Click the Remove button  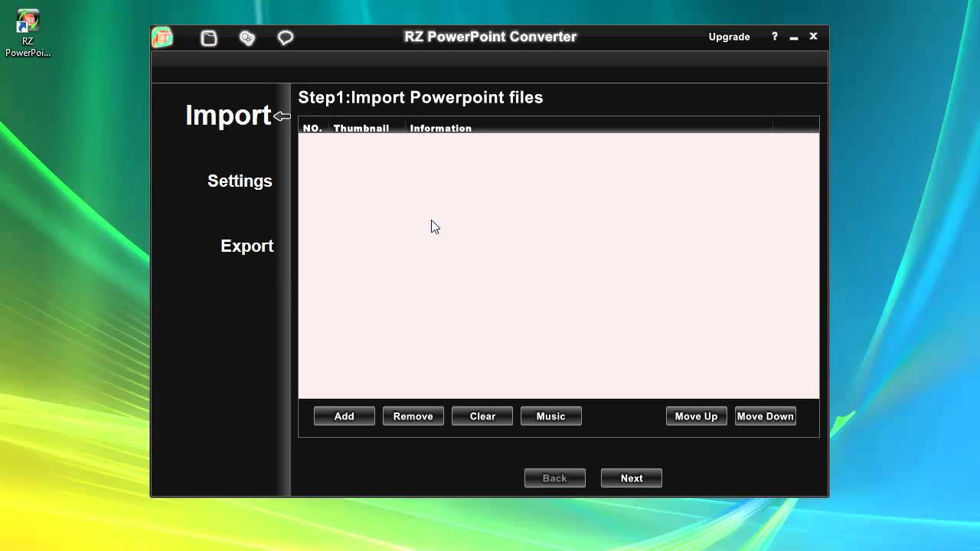pos(413,416)
